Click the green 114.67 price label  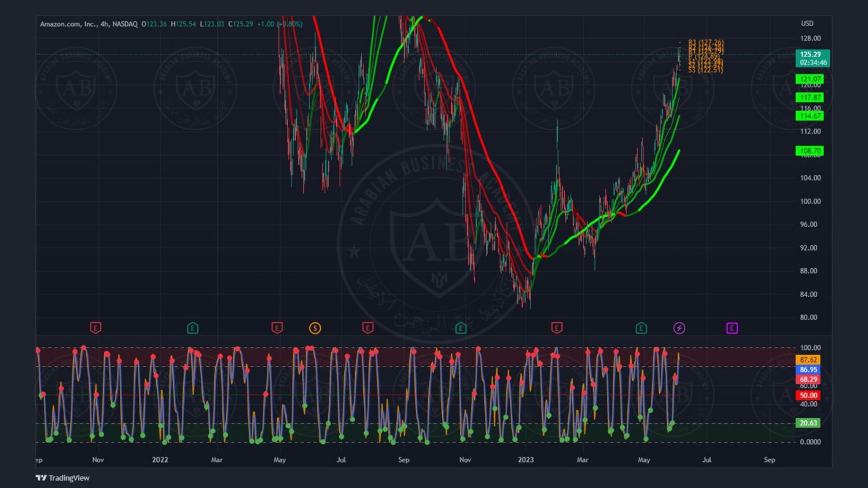810,116
